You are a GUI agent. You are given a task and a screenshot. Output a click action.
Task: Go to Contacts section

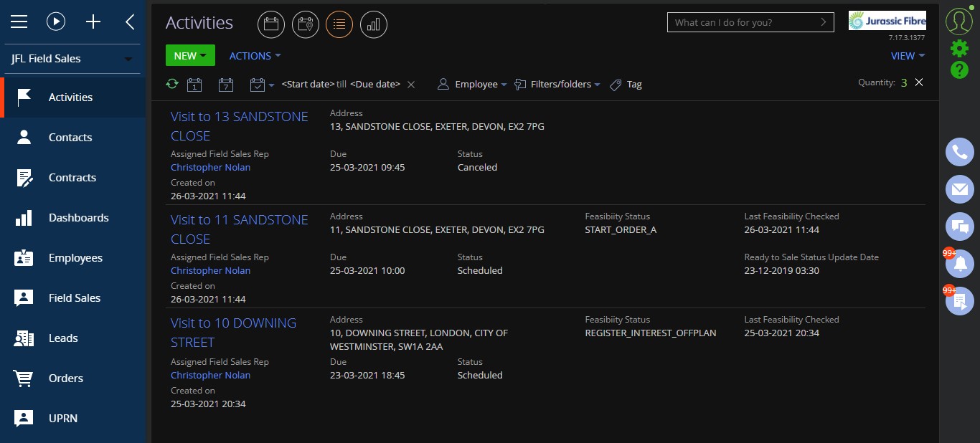[73, 138]
